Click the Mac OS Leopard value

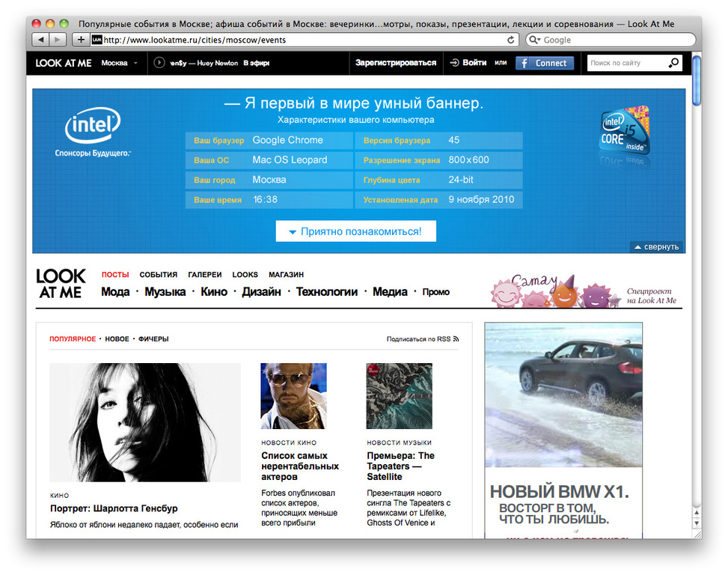pyautogui.click(x=290, y=159)
